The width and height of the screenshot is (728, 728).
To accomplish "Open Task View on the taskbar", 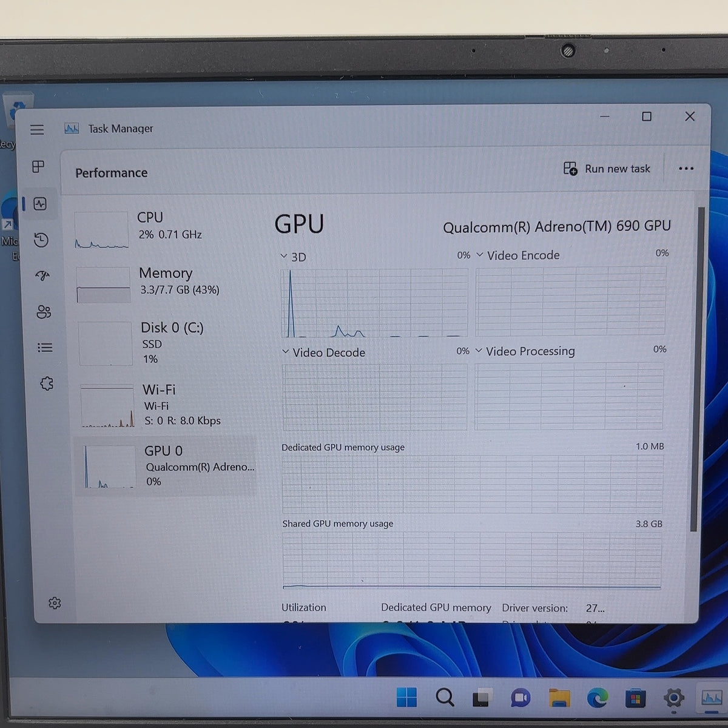I will point(482,698).
